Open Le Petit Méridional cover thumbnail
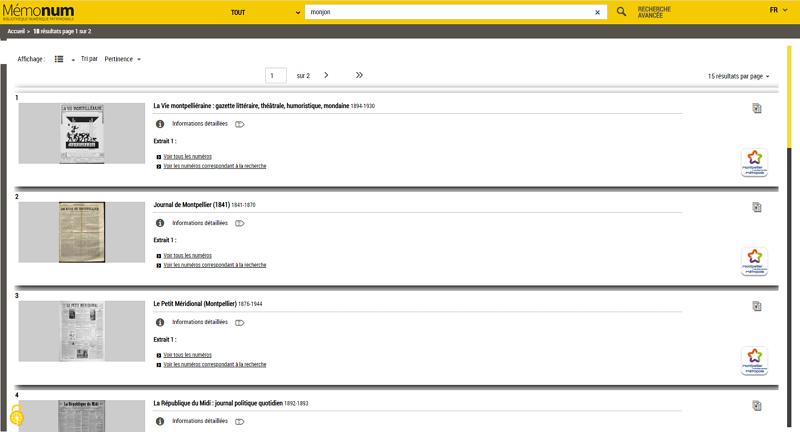Viewport: 800px width, 432px height. tap(82, 331)
